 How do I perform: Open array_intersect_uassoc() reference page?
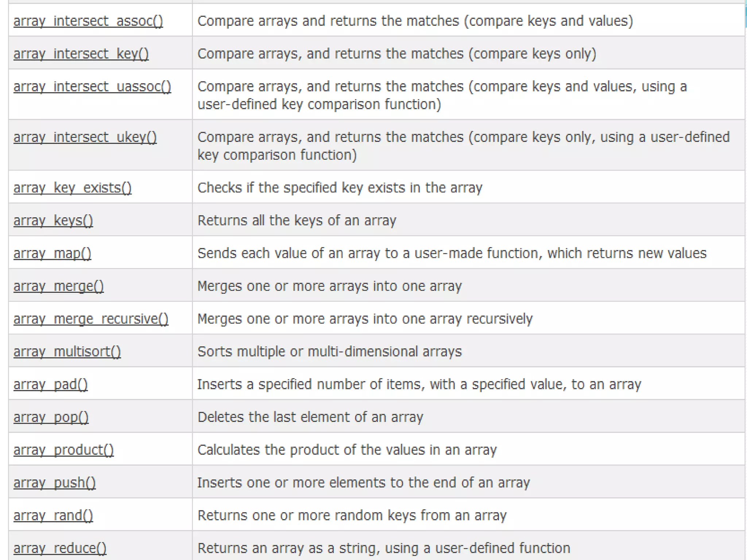pyautogui.click(x=92, y=87)
